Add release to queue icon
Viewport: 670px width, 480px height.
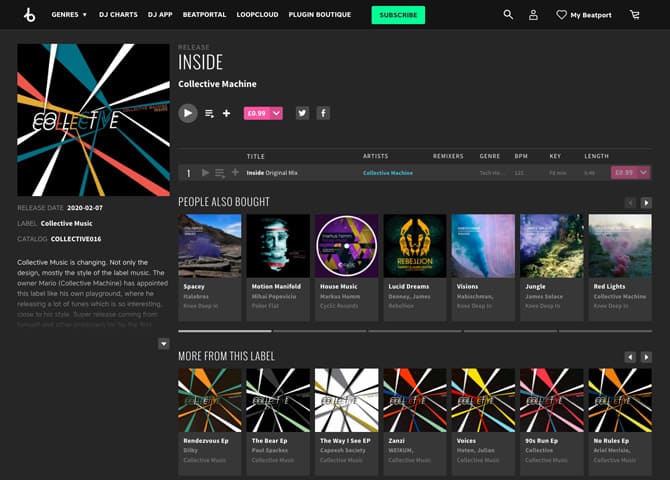(x=210, y=114)
